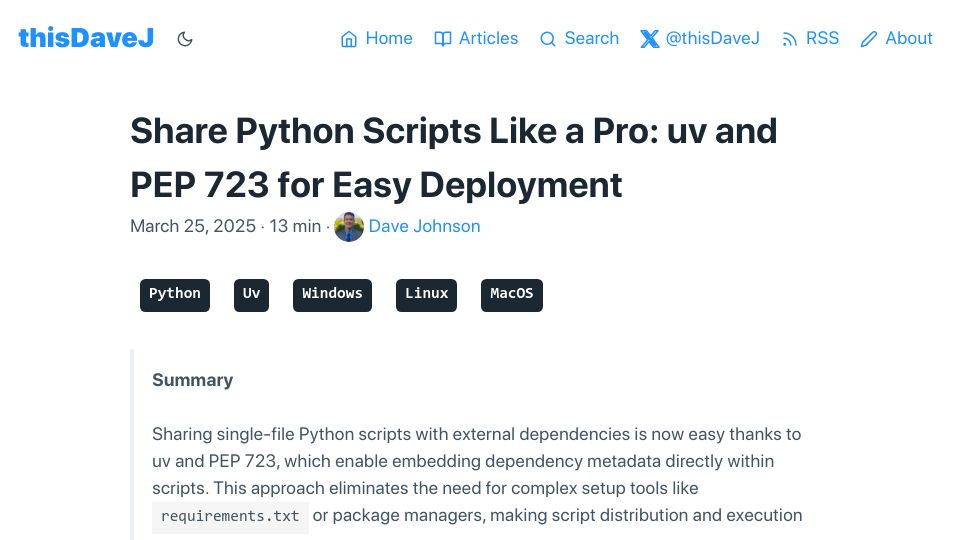The width and height of the screenshot is (960, 540).
Task: Click the author avatar photo
Action: 349,227
